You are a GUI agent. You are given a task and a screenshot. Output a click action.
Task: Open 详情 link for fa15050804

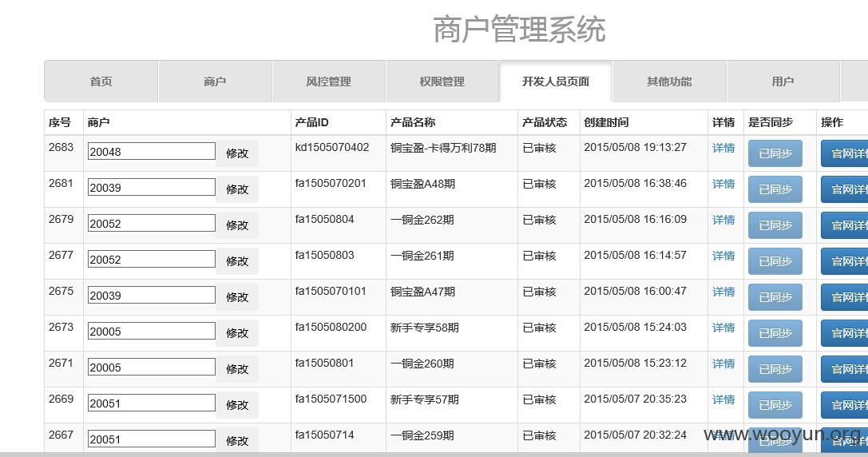coord(723,220)
